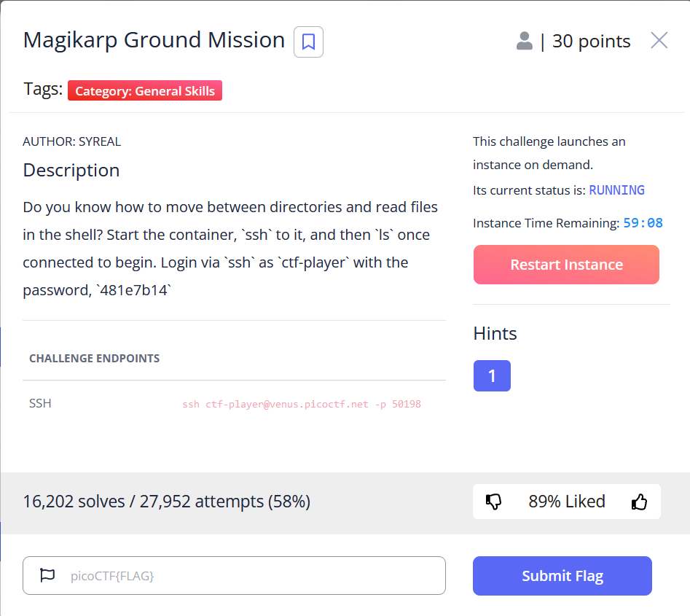The image size is (690, 616).
Task: Like the challenge with the thumbs up icon
Action: coord(639,502)
